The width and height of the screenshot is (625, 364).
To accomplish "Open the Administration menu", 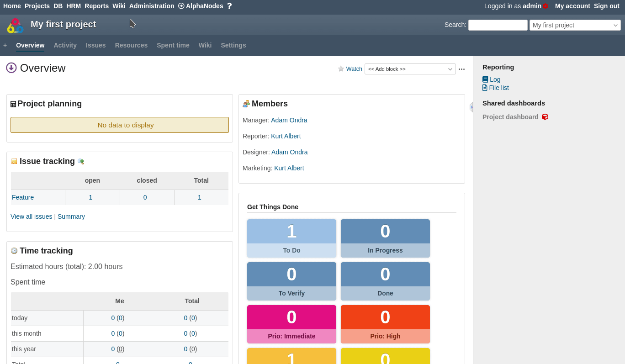I will tap(152, 6).
